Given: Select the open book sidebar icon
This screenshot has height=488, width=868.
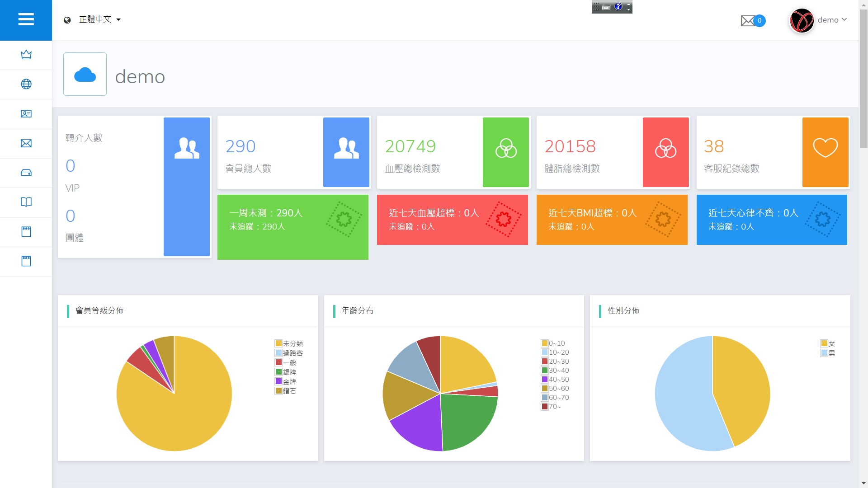Looking at the screenshot, I should 26,202.
